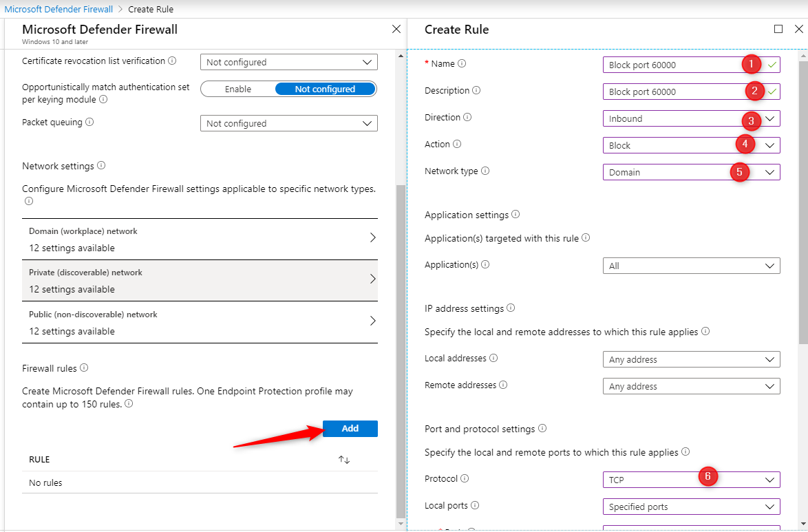808x532 pixels.
Task: Open Packet queuing dropdown
Action: click(x=288, y=123)
